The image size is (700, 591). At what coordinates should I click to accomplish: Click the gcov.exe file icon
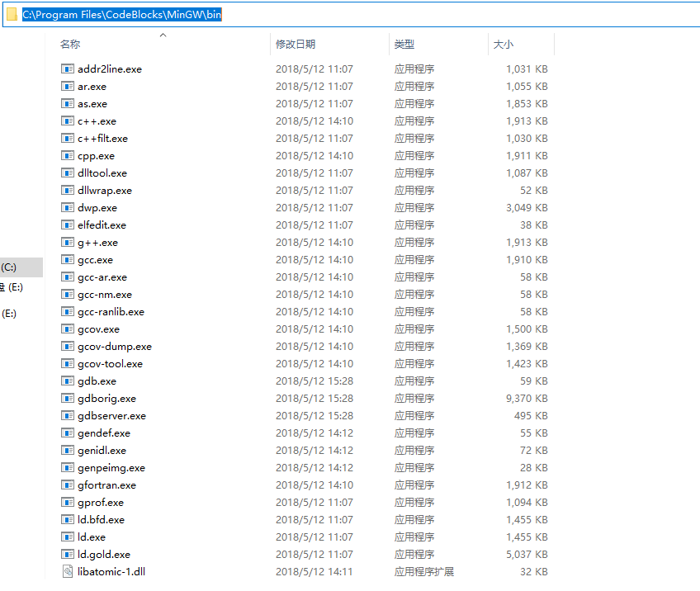tap(68, 329)
